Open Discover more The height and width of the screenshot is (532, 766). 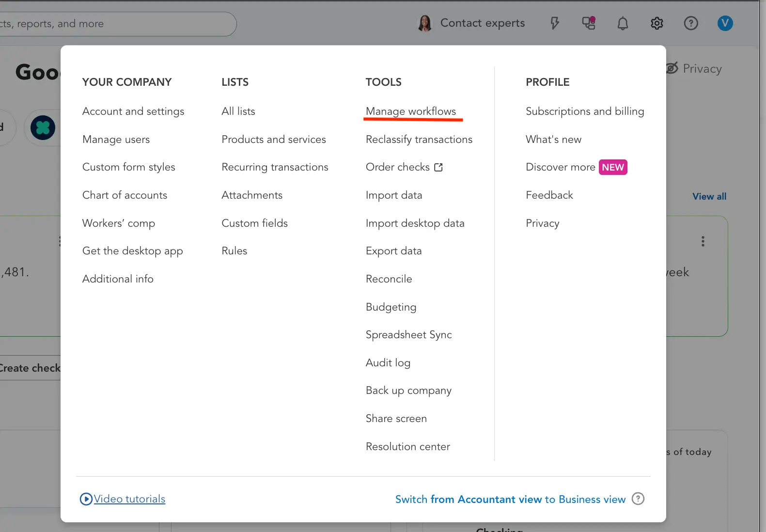click(561, 167)
